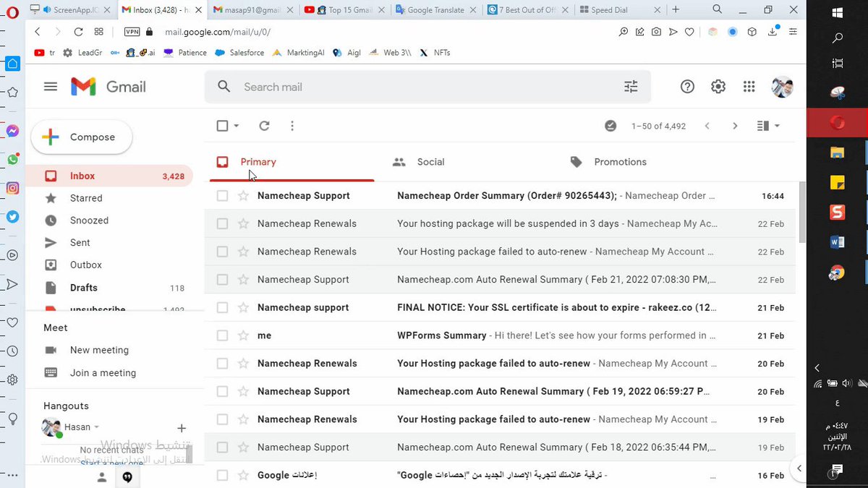Screen dimensions: 868x488
Task: Open Gmail main menu hamburger icon
Action: coord(50,87)
